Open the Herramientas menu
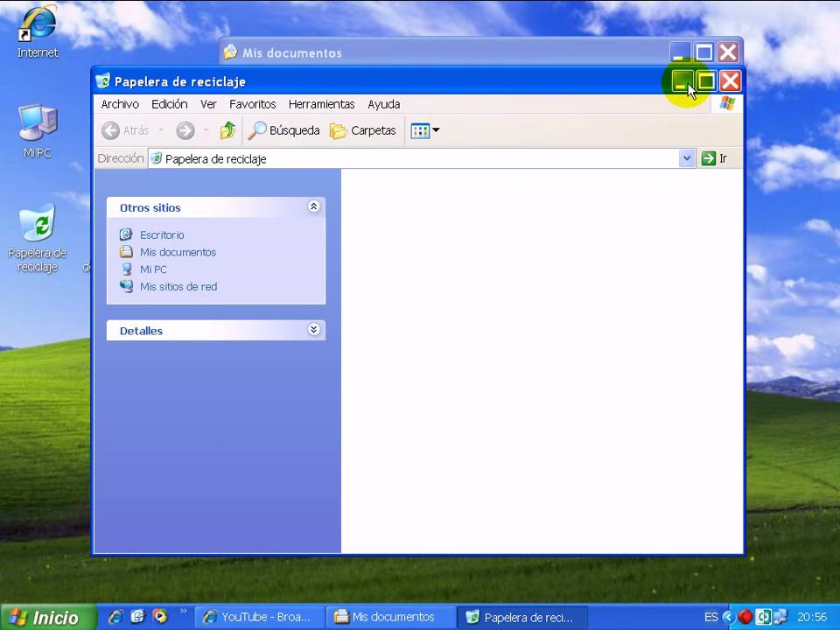The height and width of the screenshot is (630, 840). pos(321,104)
